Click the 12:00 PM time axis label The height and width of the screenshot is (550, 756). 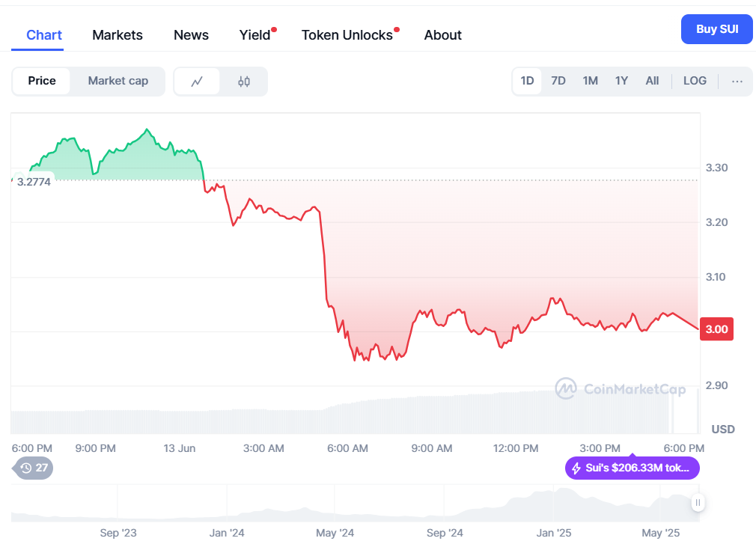pos(516,448)
